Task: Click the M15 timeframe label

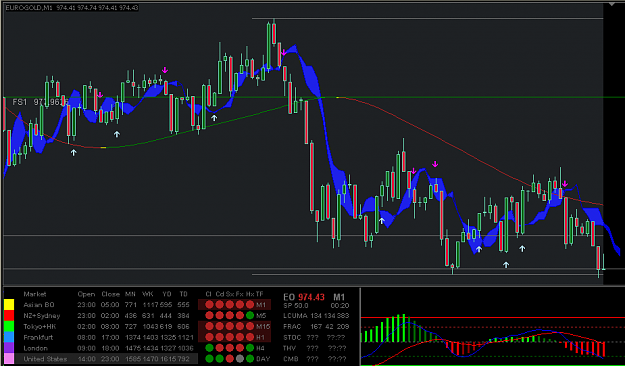Action: point(263,327)
